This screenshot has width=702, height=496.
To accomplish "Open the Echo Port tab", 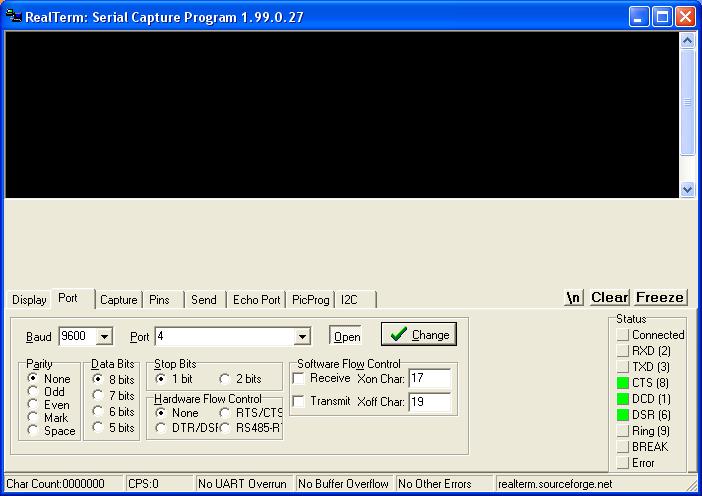I will [256, 299].
